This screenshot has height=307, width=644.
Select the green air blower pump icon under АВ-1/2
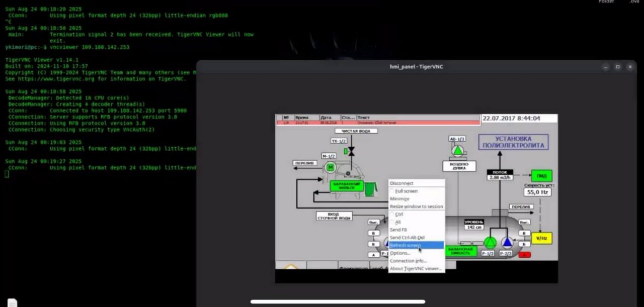[x=457, y=150]
